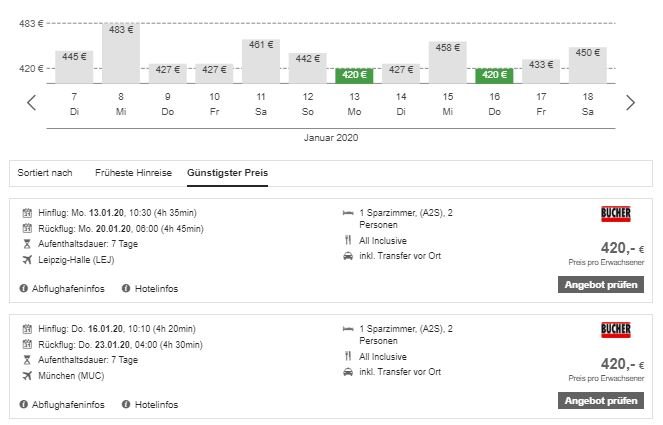663x425 pixels.
Task: Click the Bucher logo in the second offer
Action: click(616, 329)
